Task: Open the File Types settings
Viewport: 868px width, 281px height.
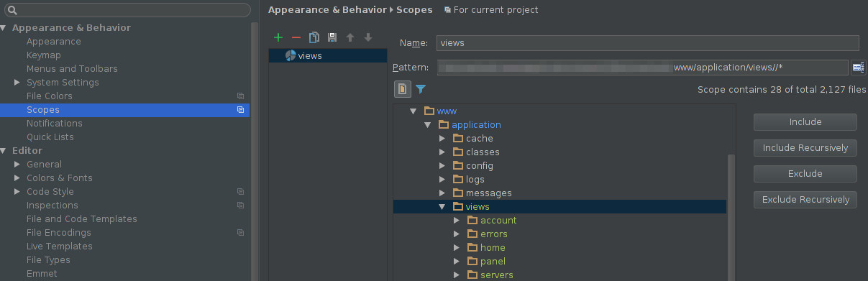Action: tap(48, 260)
